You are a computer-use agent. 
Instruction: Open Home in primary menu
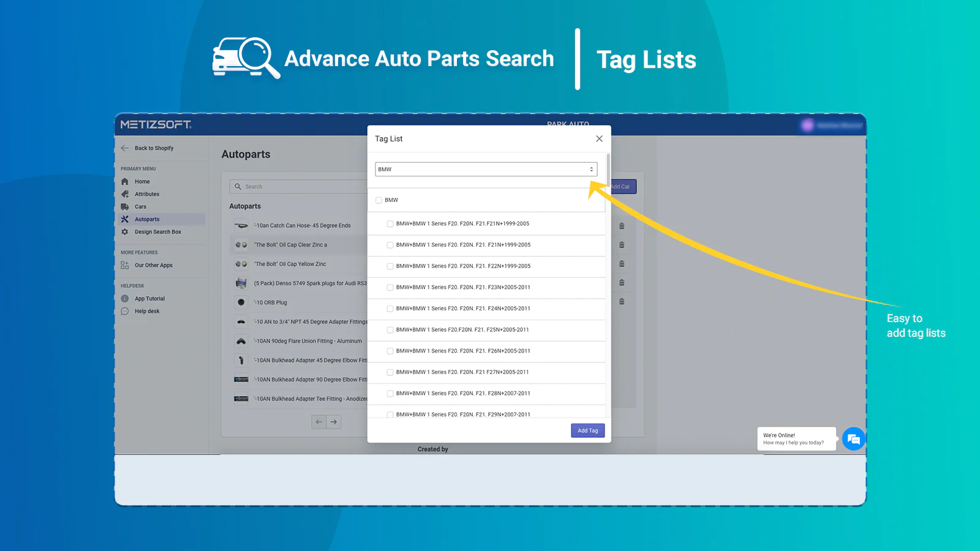142,182
